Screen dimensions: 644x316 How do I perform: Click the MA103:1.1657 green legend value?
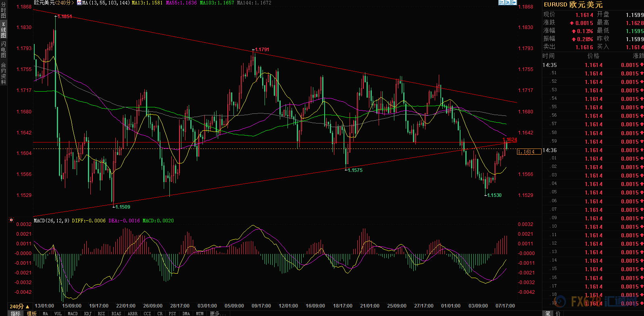tap(217, 2)
